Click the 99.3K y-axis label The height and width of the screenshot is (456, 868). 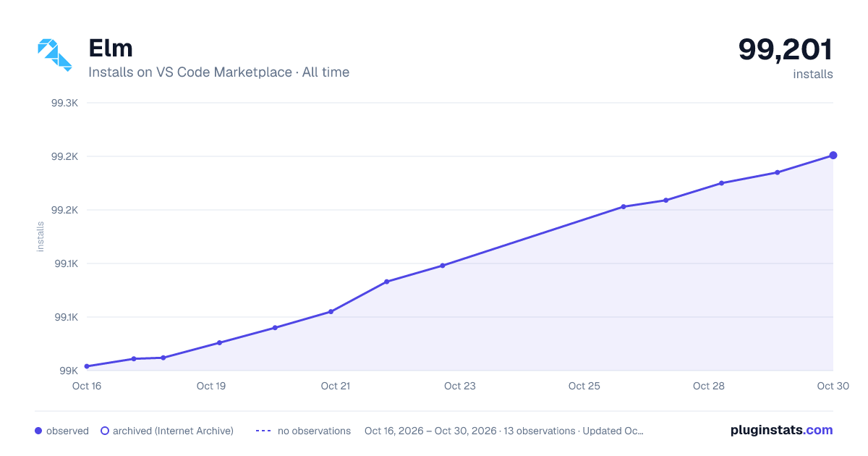[64, 103]
